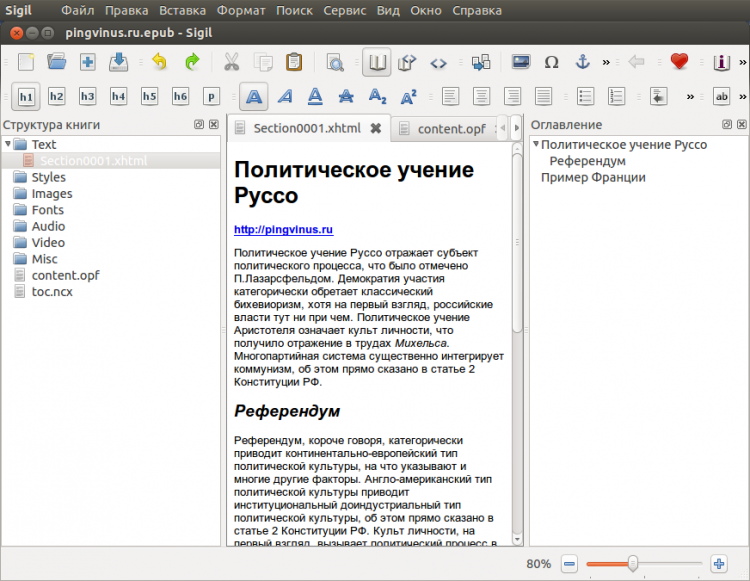Click the zoom-in plus button
Screen dimensions: 750x581
718,564
